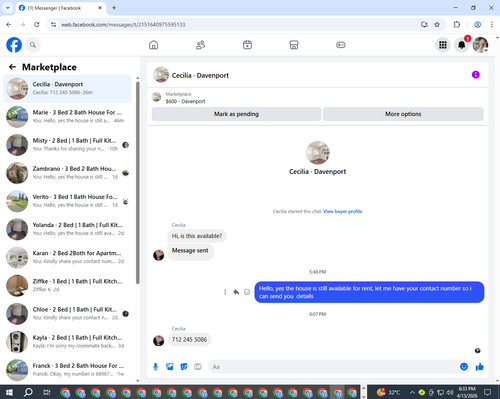Image resolution: width=500 pixels, height=399 pixels.
Task: Open Windows Start menu
Action: click(x=9, y=392)
